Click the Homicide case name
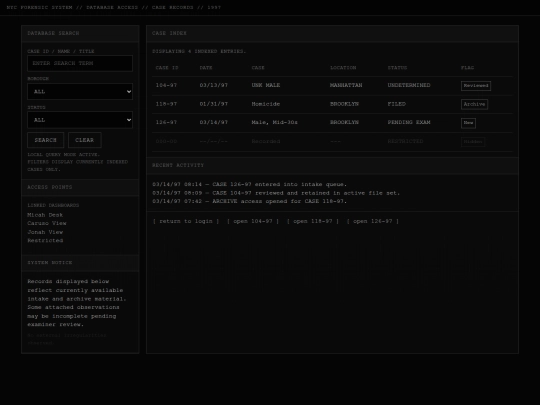Image resolution: width=540 pixels, height=405 pixels. [266, 104]
